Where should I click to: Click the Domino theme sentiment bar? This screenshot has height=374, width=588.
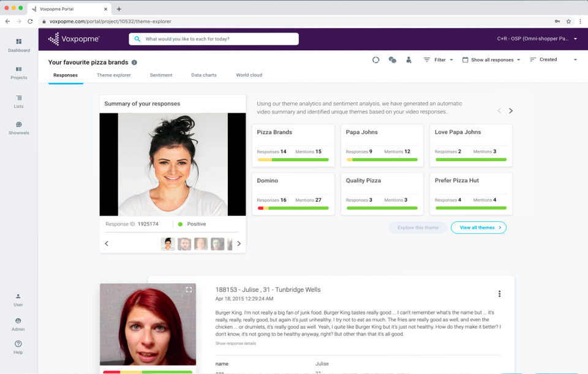(x=293, y=208)
